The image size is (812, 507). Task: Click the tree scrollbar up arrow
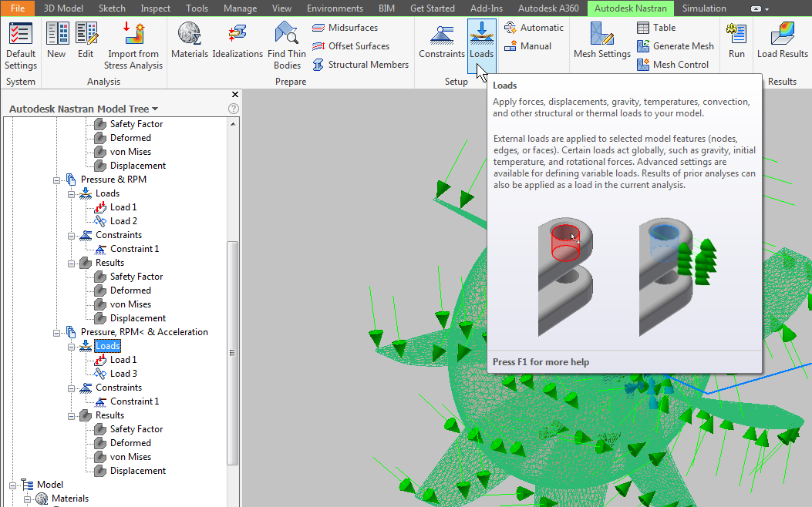point(233,124)
